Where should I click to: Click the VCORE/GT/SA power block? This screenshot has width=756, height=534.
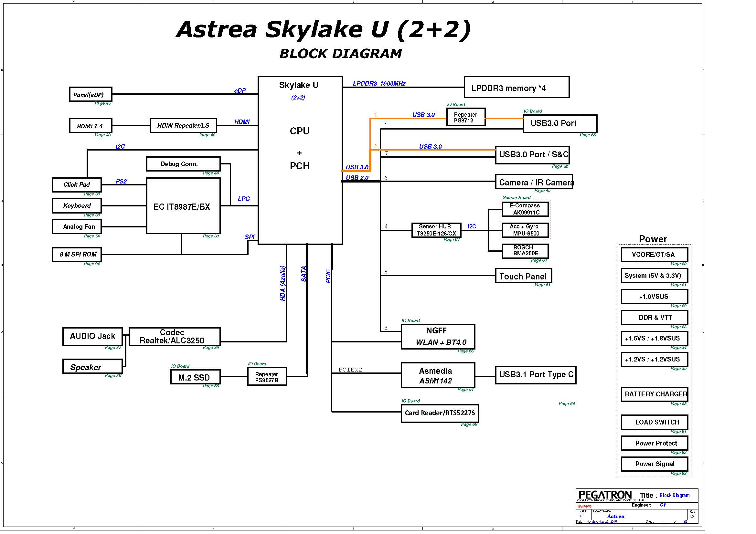(654, 255)
